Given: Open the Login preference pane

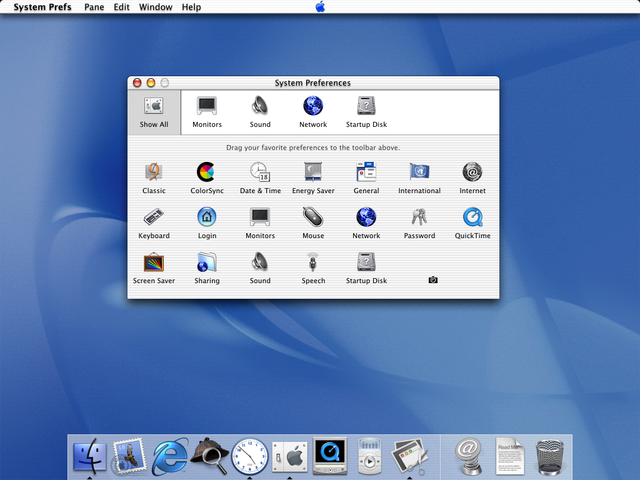Looking at the screenshot, I should (207, 223).
